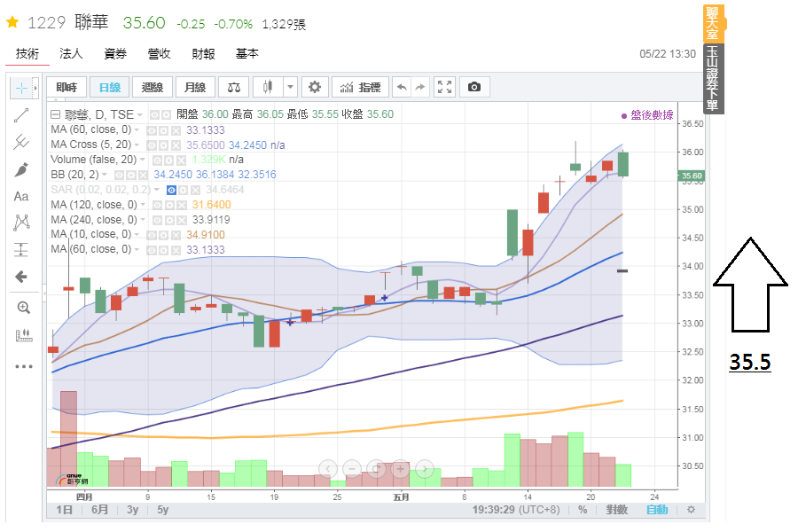Viewport: 798px width, 532px height.
Task: Click the redo arrow in the toolbar
Action: coord(420,87)
